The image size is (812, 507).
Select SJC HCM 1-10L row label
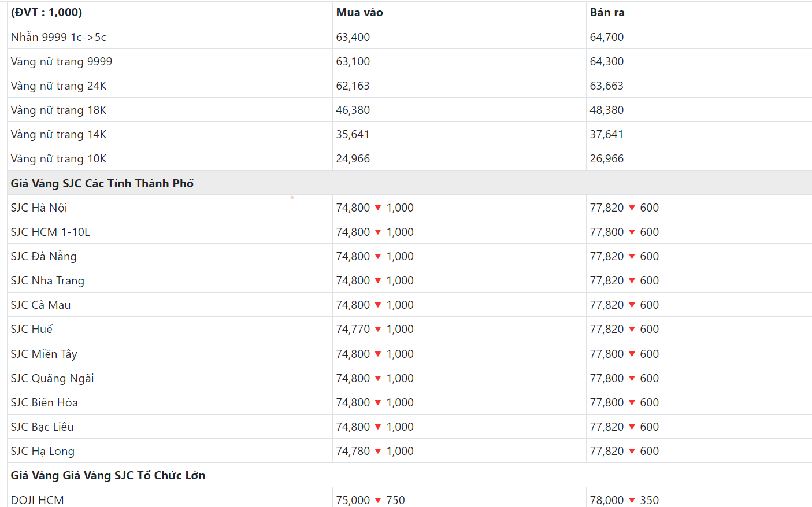pos(50,232)
